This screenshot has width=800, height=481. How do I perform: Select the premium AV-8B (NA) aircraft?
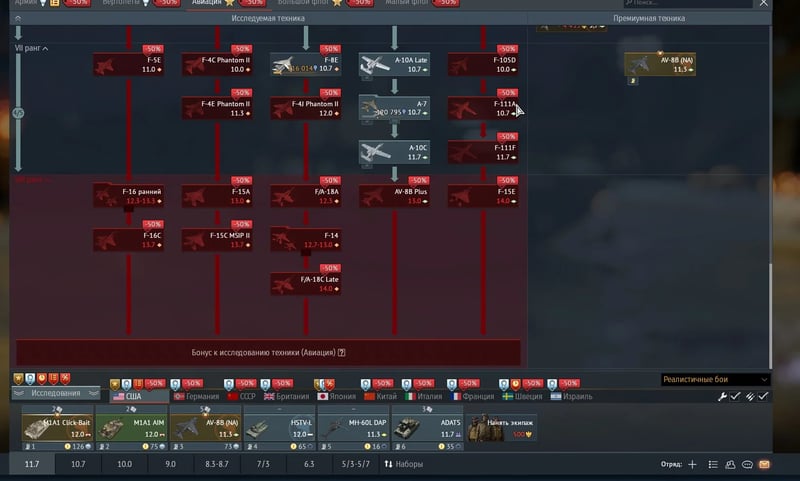pos(659,64)
